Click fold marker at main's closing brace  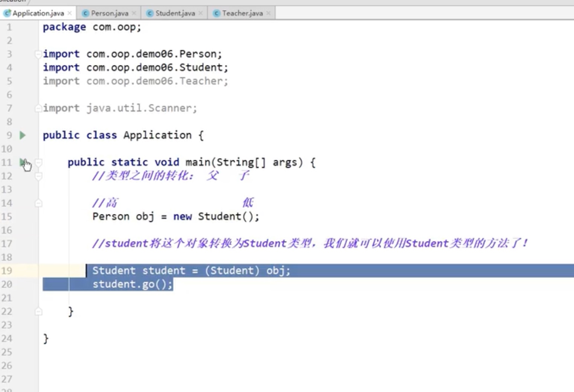38,311
